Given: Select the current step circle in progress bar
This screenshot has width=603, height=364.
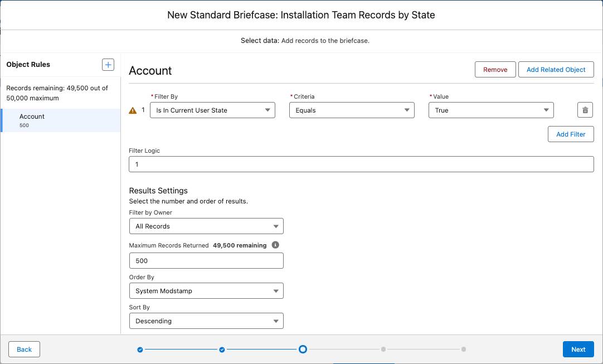Looking at the screenshot, I should (303, 349).
